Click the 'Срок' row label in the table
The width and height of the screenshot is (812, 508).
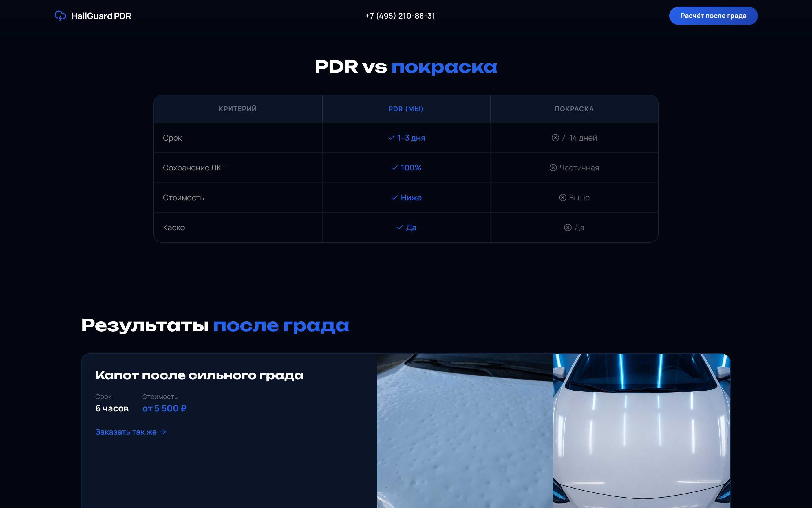point(172,138)
